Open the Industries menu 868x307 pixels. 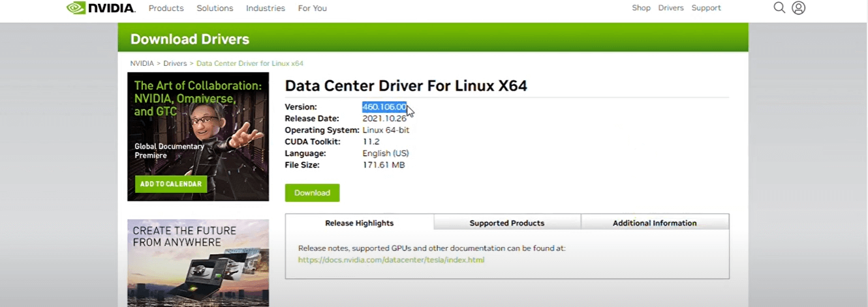265,8
